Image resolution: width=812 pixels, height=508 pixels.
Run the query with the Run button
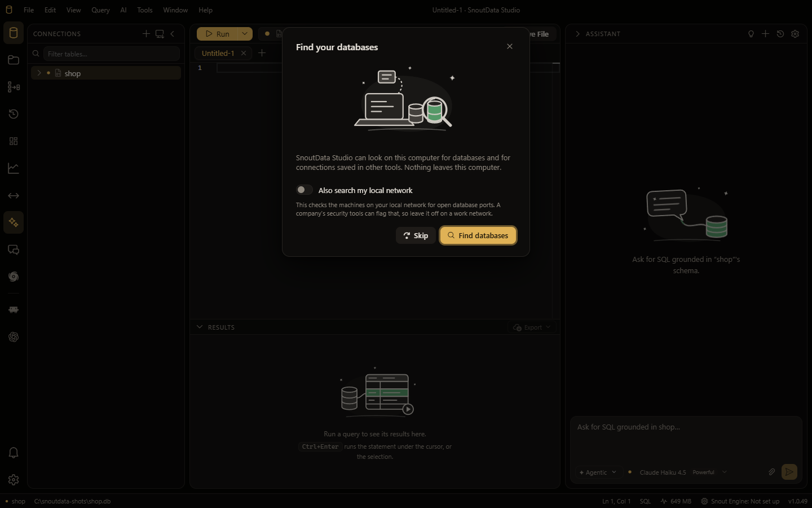pyautogui.click(x=217, y=34)
